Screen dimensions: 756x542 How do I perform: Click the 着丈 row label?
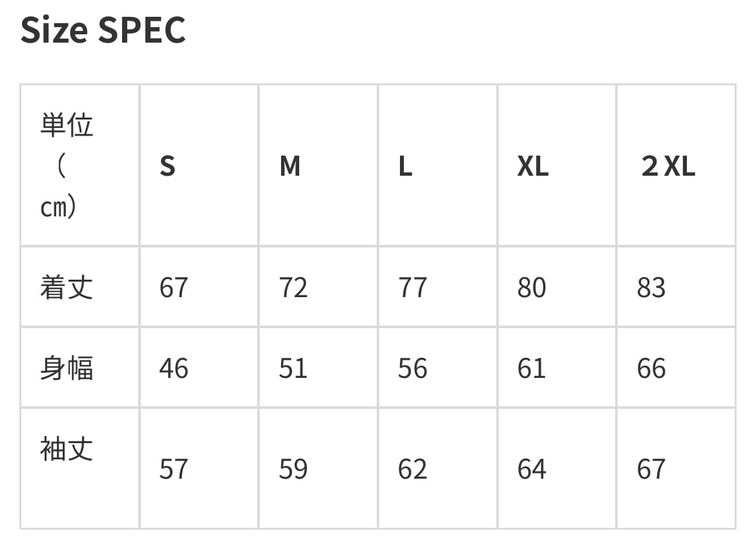[x=67, y=287]
